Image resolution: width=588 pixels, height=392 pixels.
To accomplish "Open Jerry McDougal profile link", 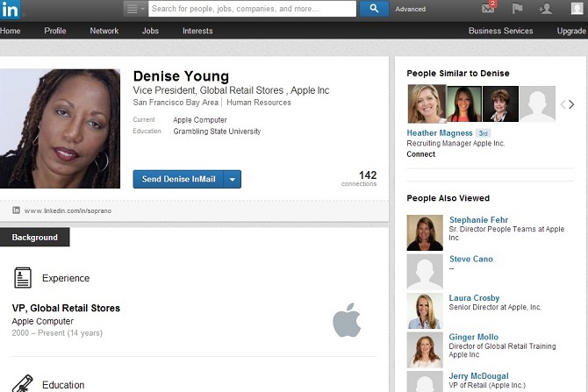I will click(478, 376).
